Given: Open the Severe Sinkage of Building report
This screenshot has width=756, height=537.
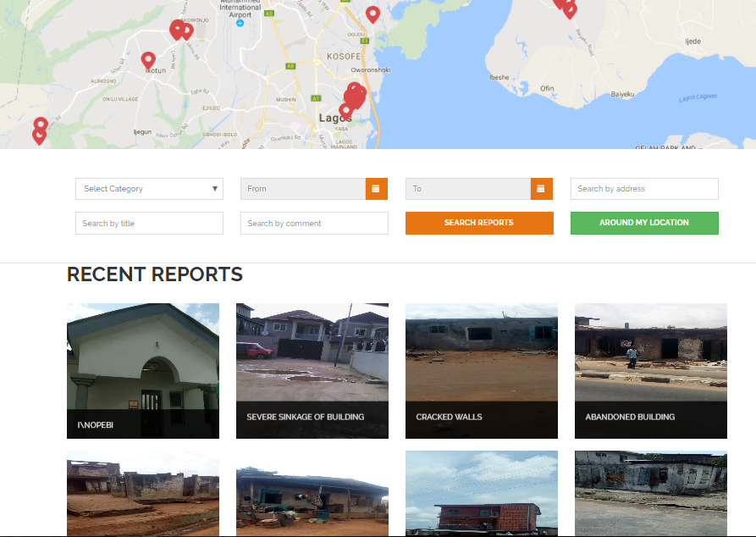Looking at the screenshot, I should pyautogui.click(x=312, y=371).
